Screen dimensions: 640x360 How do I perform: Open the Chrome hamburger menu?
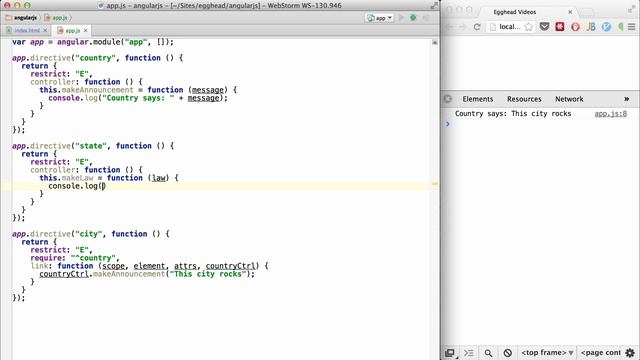point(632,27)
